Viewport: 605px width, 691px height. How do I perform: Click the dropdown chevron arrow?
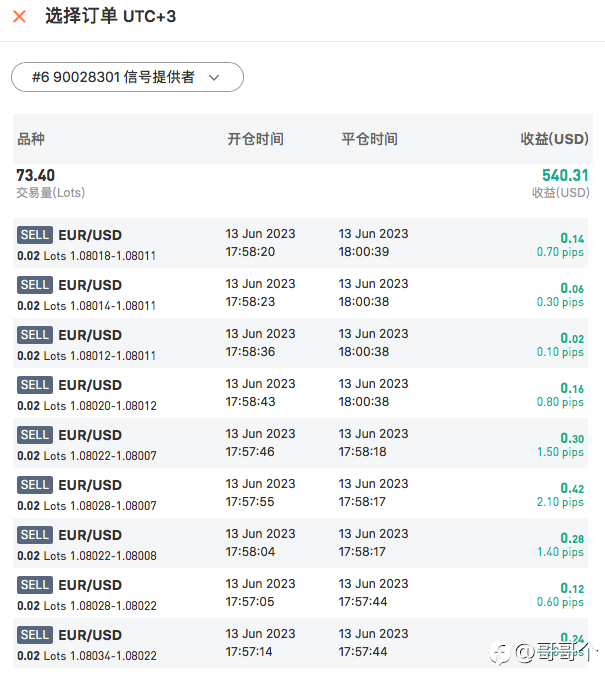214,78
